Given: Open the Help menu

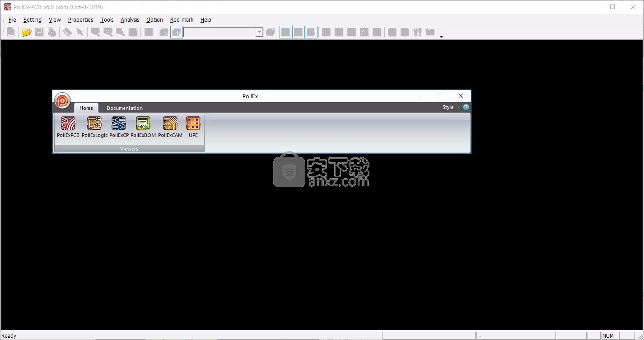Looking at the screenshot, I should point(206,19).
